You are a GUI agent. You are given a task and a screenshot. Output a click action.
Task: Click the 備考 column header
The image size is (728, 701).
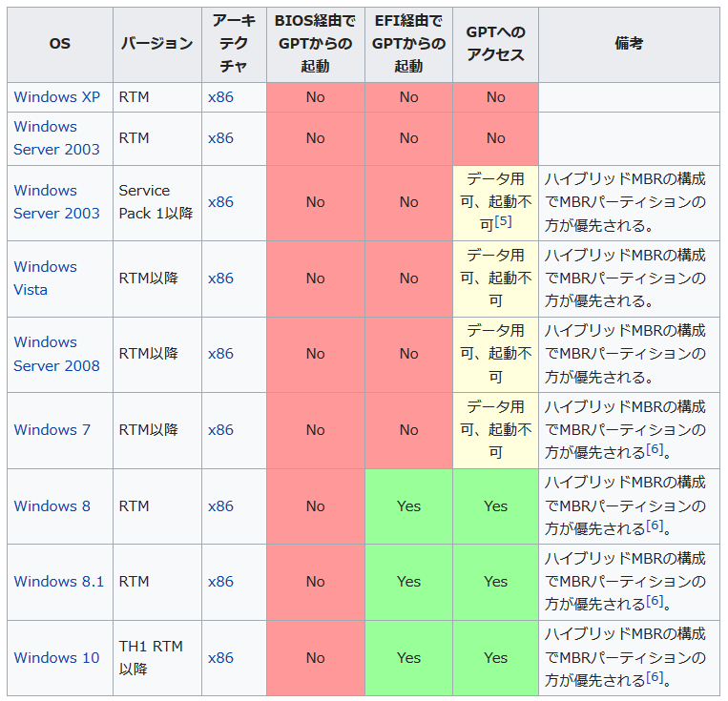(x=629, y=45)
